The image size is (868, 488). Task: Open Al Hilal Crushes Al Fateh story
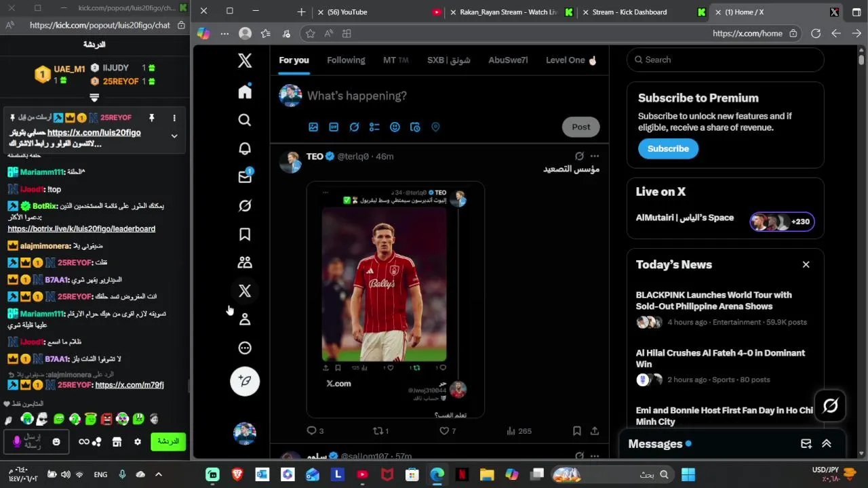(720, 358)
